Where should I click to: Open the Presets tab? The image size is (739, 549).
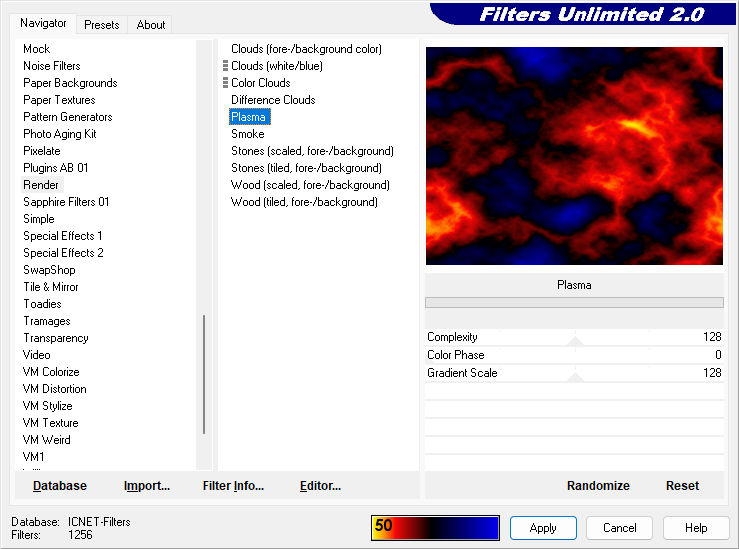point(101,25)
